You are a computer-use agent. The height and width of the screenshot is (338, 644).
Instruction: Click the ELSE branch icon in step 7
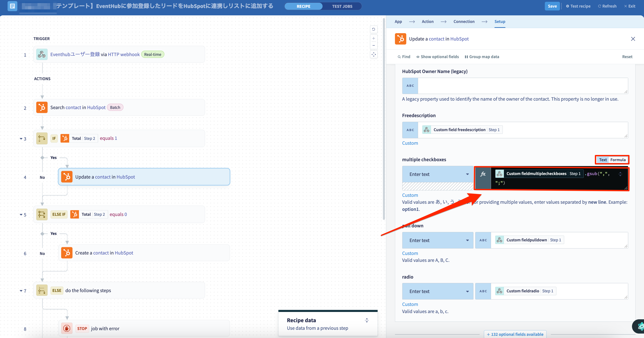[x=42, y=290]
